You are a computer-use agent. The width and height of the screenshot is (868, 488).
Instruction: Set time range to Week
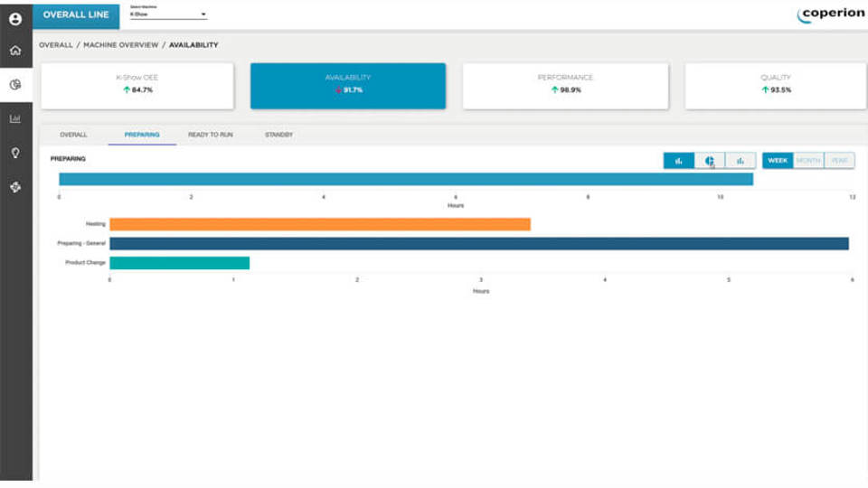[778, 161]
